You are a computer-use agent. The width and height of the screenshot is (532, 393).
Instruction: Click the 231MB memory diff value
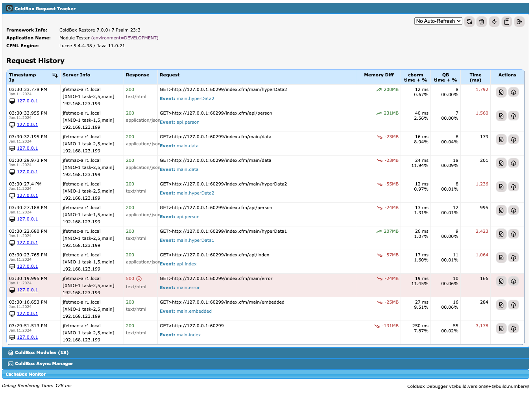tap(391, 113)
